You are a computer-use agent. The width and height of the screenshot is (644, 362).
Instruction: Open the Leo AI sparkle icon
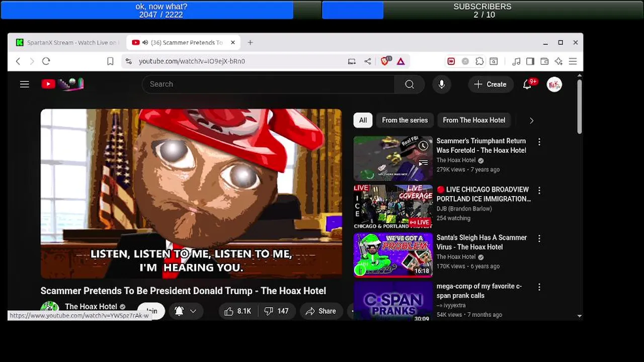coord(558,61)
